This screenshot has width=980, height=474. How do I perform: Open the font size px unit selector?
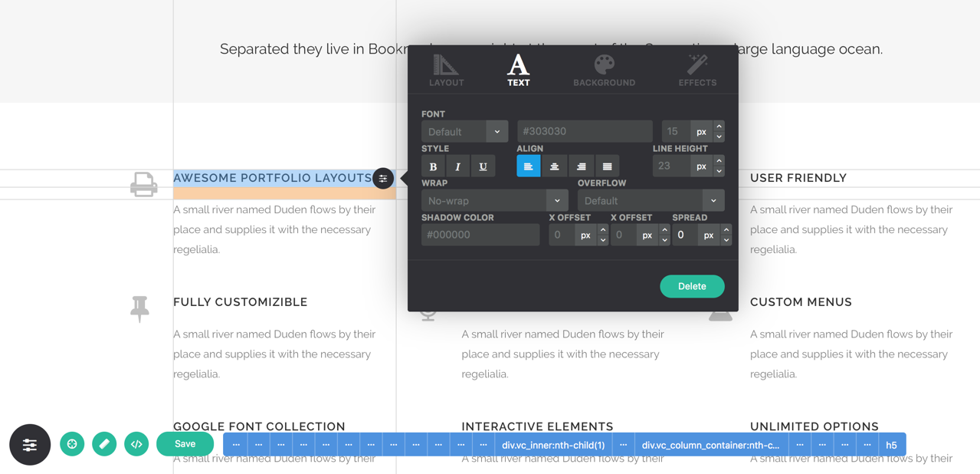tap(701, 132)
